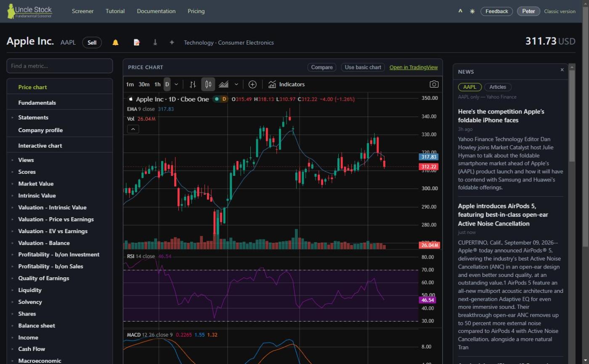The width and height of the screenshot is (589, 364).
Task: Close the News panel
Action: [x=562, y=70]
